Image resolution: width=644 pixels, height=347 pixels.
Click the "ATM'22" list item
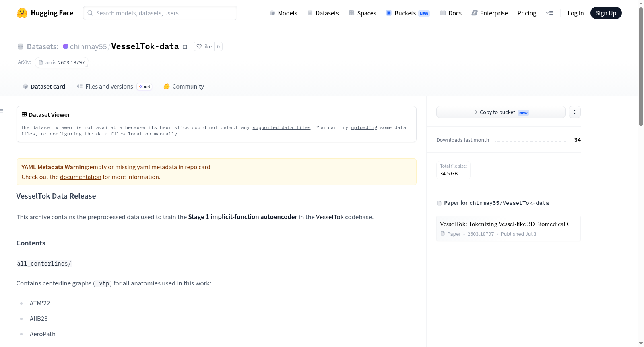[40, 303]
